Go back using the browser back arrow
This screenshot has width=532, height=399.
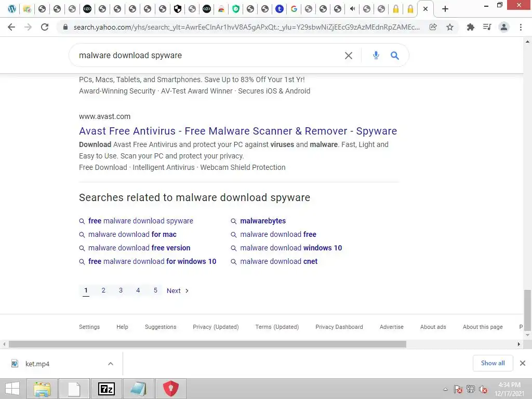pos(11,27)
